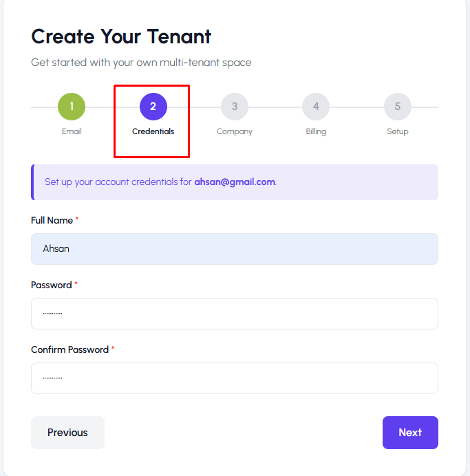This screenshot has height=476, width=470.
Task: Click the Confirm Password field label
Action: click(x=70, y=349)
